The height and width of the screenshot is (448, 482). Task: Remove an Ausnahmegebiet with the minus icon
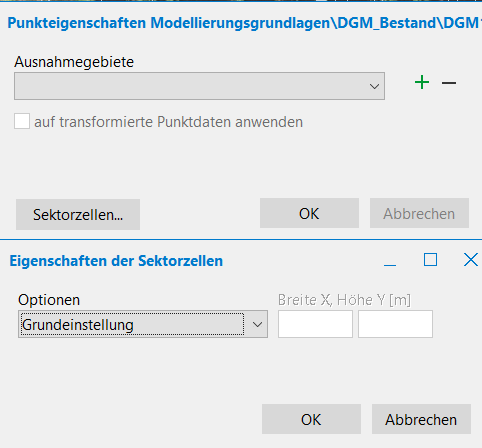tap(449, 83)
